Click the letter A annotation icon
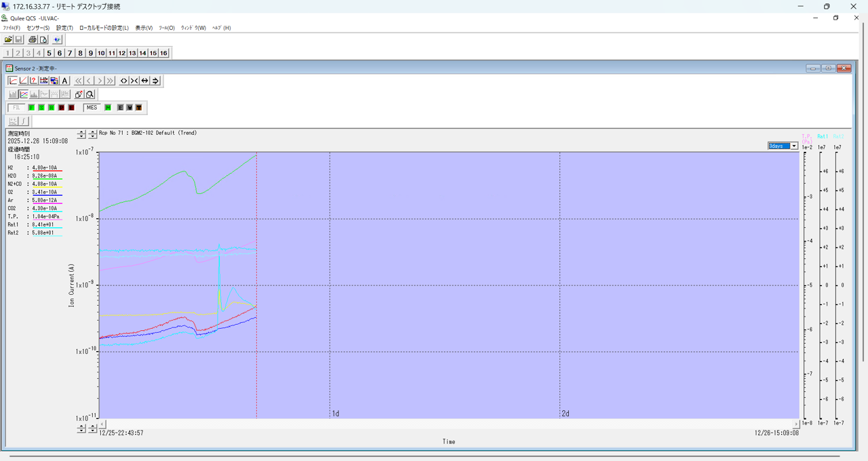Image resolution: width=868 pixels, height=461 pixels. 64,81
